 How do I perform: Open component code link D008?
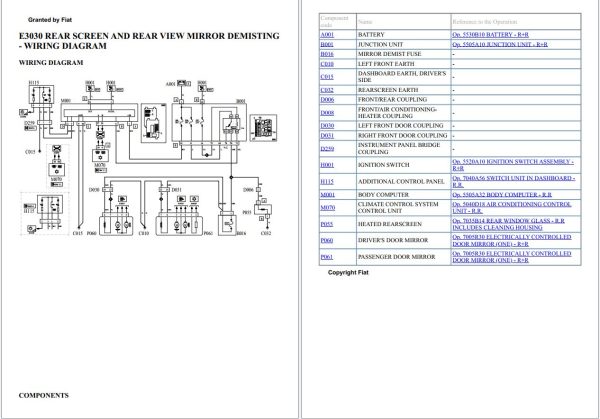(x=327, y=113)
